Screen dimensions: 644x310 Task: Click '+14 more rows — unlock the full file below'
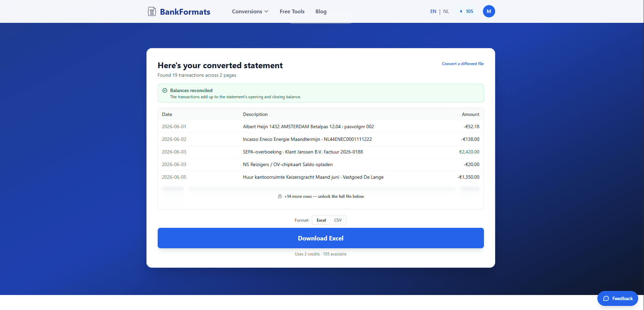(324, 196)
